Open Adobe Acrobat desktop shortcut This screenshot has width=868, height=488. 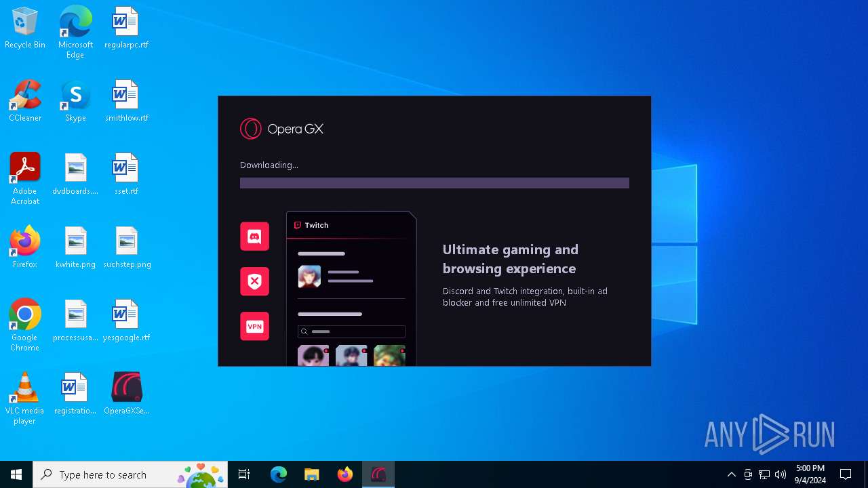point(25,179)
